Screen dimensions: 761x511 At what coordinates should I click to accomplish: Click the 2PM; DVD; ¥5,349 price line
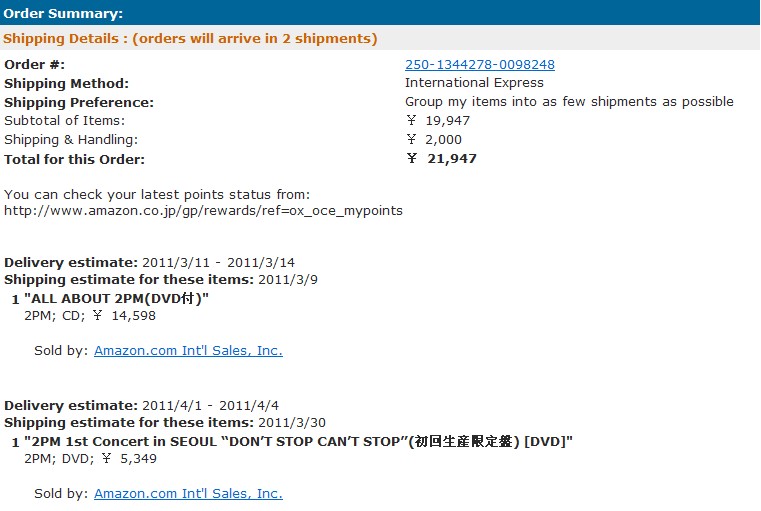point(91,459)
